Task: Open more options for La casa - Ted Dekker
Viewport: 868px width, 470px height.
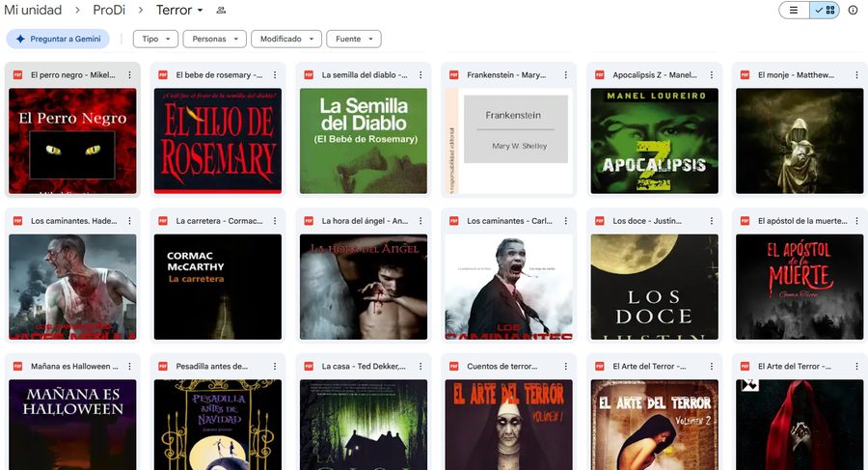Action: click(x=420, y=367)
